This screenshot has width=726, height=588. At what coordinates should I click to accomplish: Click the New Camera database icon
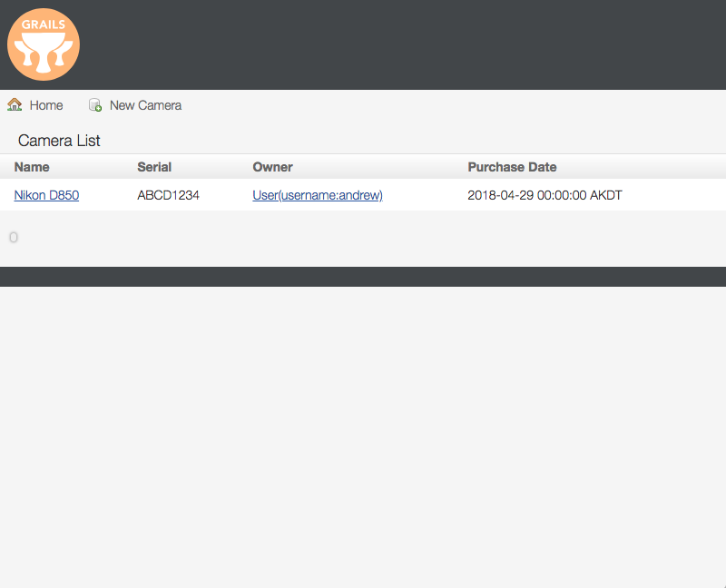click(95, 105)
